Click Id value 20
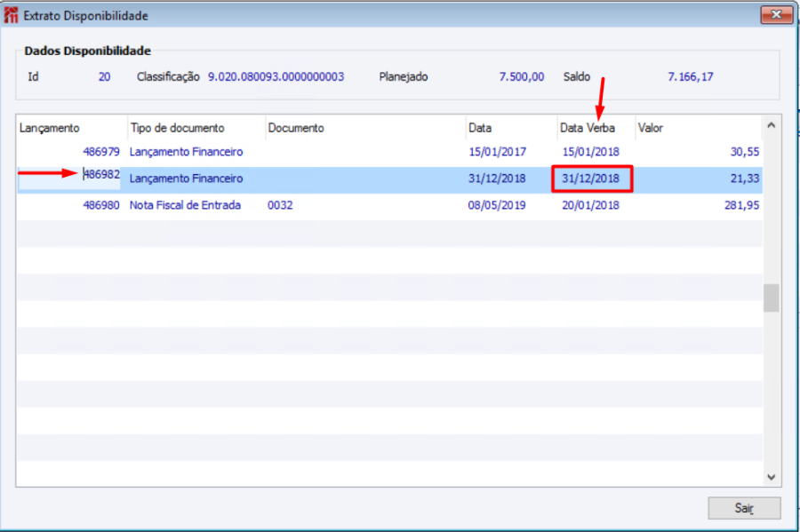 tap(104, 77)
